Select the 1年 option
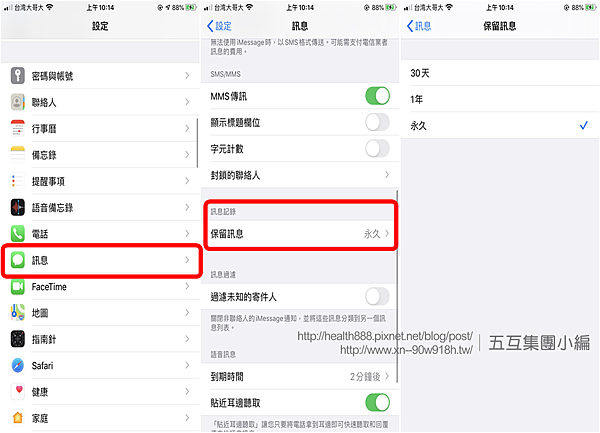This screenshot has width=600, height=433. (500, 99)
